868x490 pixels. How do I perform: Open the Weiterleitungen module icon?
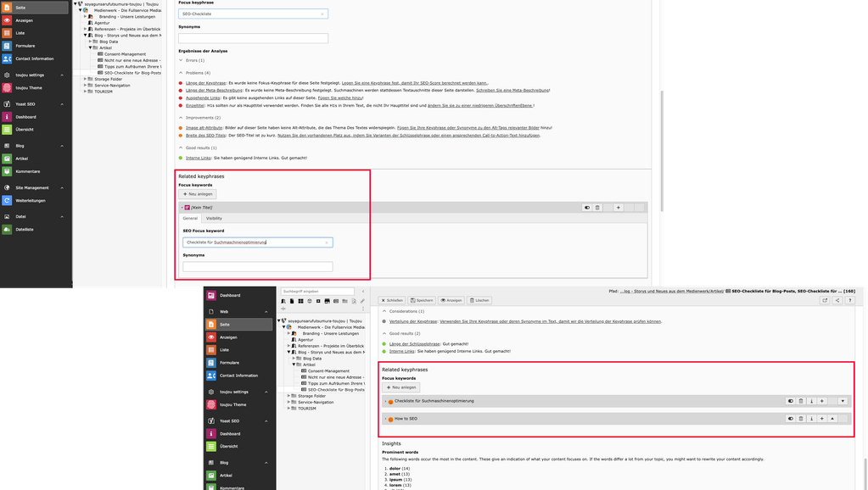tap(7, 200)
